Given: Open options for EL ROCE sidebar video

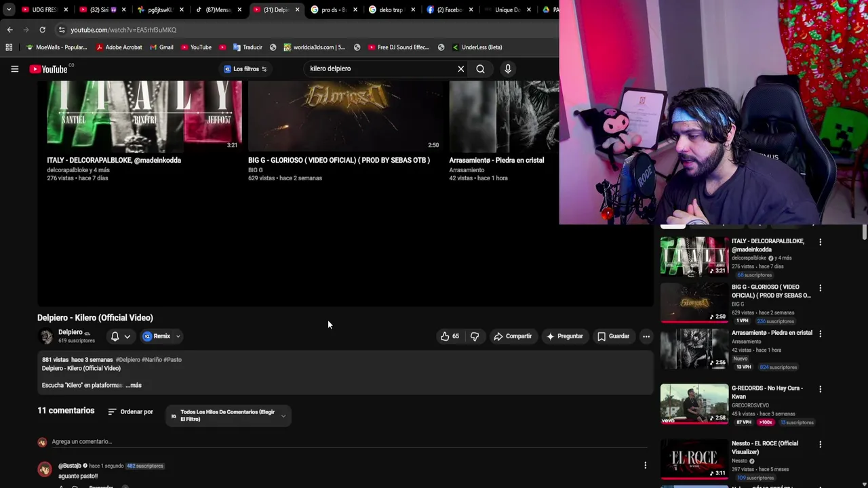Looking at the screenshot, I should 820,445.
